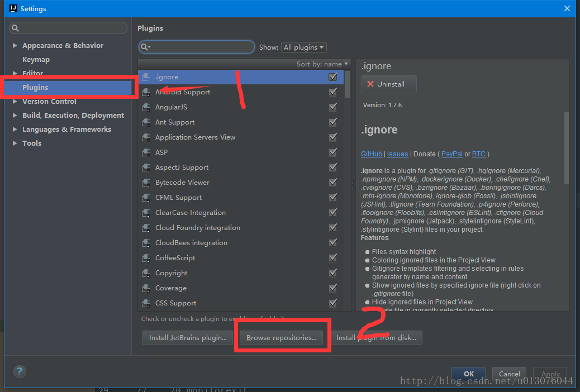Uncheck the Android Support plugin checkbox
Image resolution: width=580 pixels, height=392 pixels.
point(333,92)
